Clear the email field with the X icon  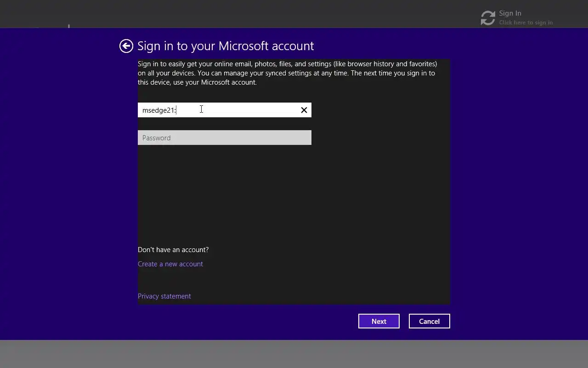pyautogui.click(x=304, y=110)
